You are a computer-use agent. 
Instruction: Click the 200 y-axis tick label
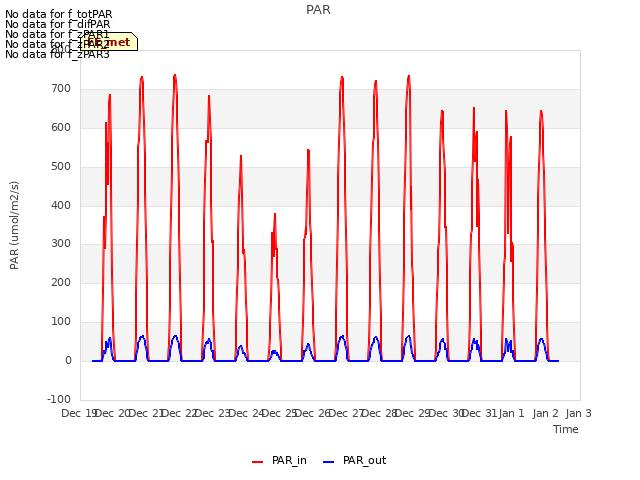61,283
